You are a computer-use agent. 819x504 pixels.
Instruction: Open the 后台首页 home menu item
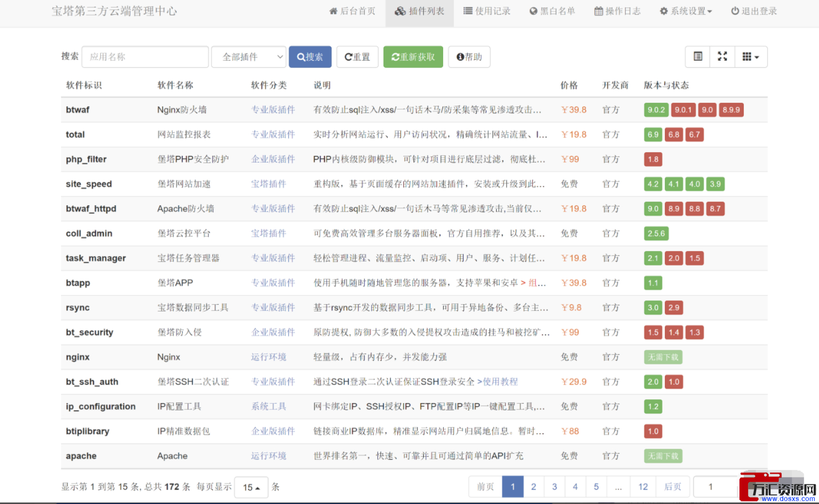tap(352, 12)
